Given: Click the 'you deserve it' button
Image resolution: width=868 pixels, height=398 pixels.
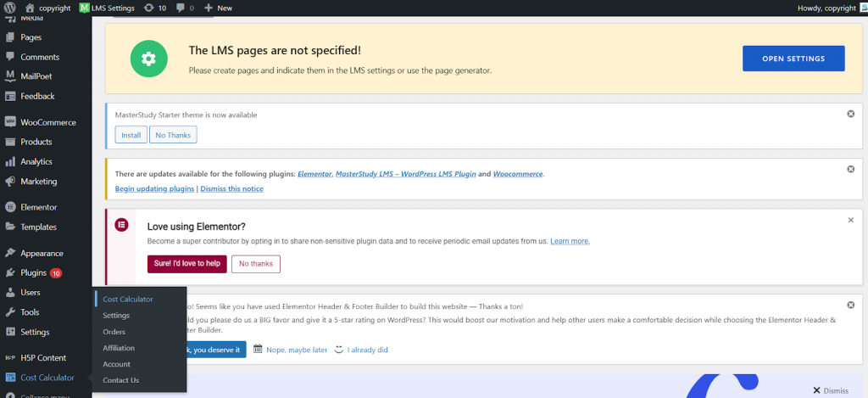Looking at the screenshot, I should 216,350.
